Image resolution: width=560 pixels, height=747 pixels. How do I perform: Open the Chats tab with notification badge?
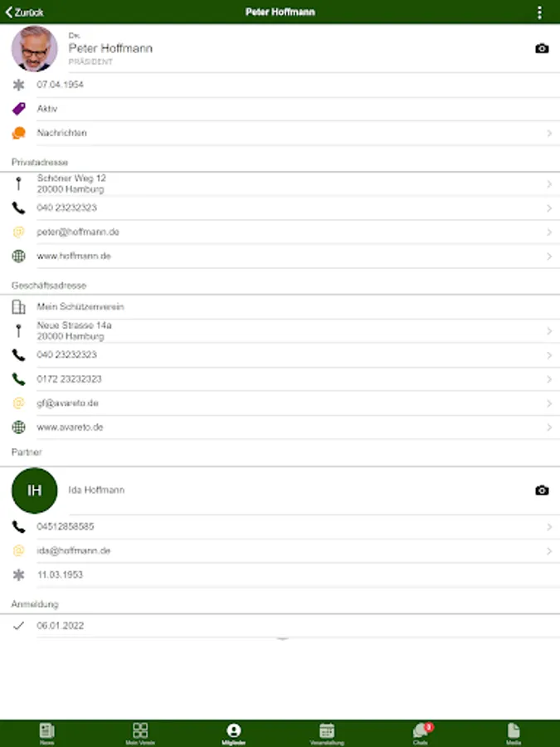[x=421, y=733]
